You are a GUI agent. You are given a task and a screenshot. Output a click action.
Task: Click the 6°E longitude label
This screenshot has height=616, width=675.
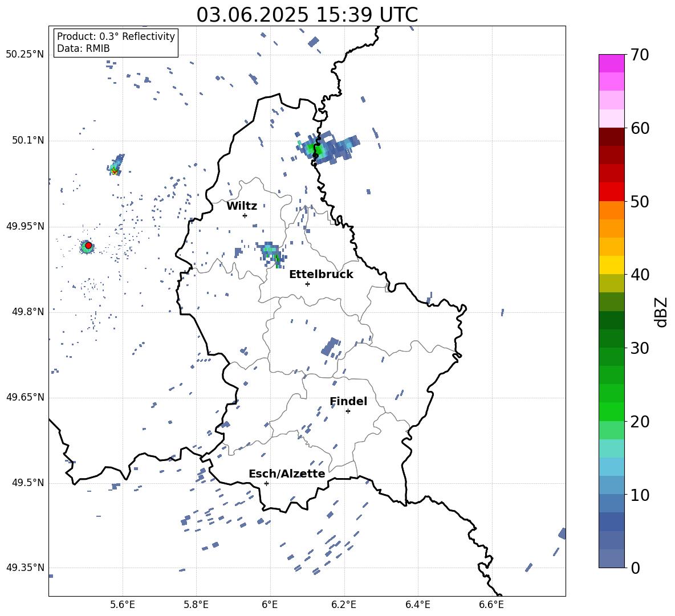[270, 605]
